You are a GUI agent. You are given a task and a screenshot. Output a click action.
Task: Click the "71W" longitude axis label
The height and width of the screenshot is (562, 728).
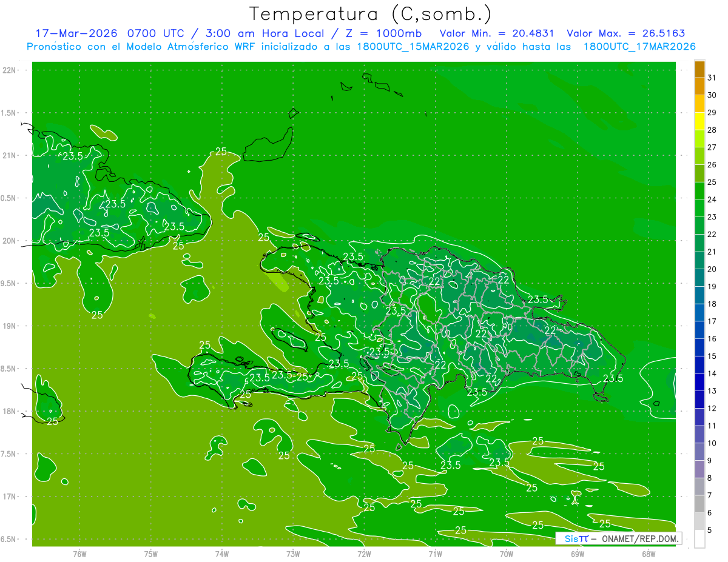[435, 554]
